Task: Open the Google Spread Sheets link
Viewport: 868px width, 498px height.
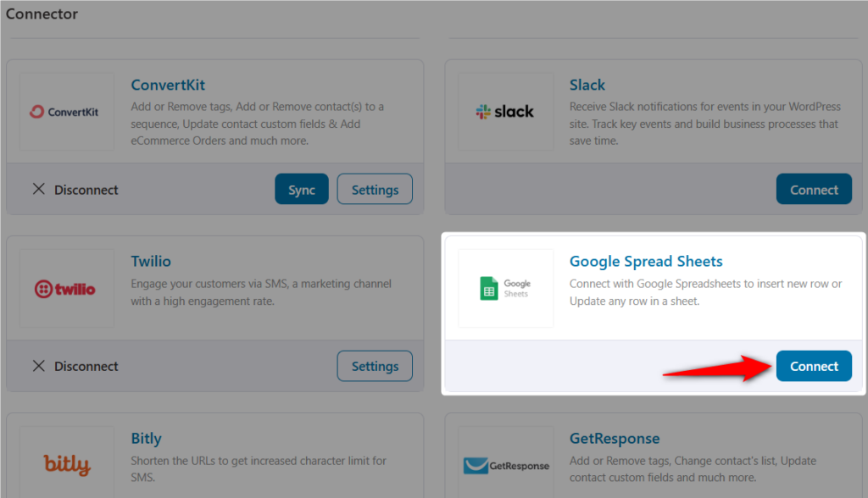Action: [646, 261]
